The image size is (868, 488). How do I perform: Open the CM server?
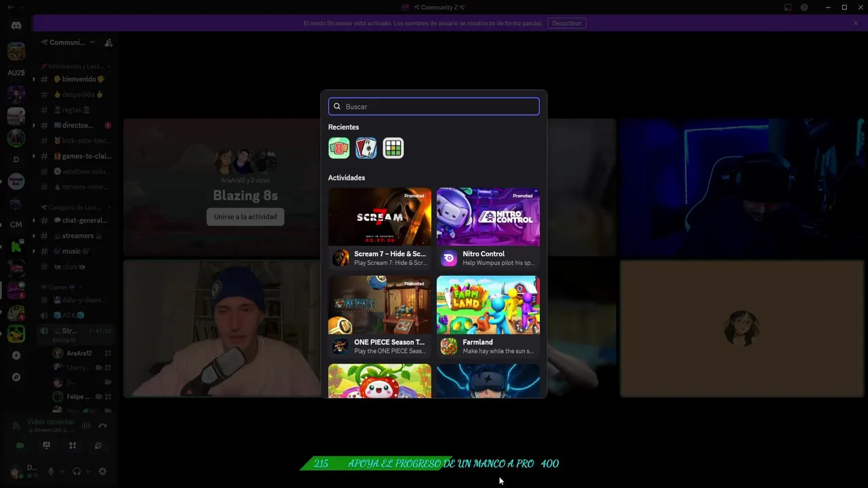click(x=16, y=224)
